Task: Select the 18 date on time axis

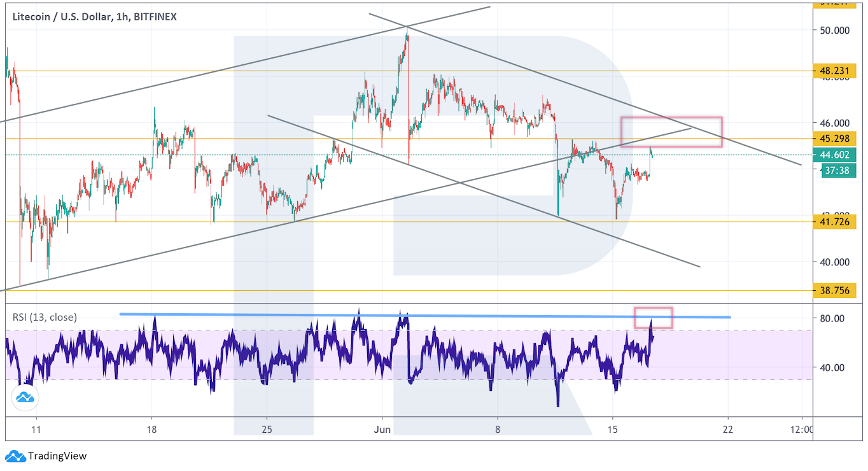Action: coord(151,429)
